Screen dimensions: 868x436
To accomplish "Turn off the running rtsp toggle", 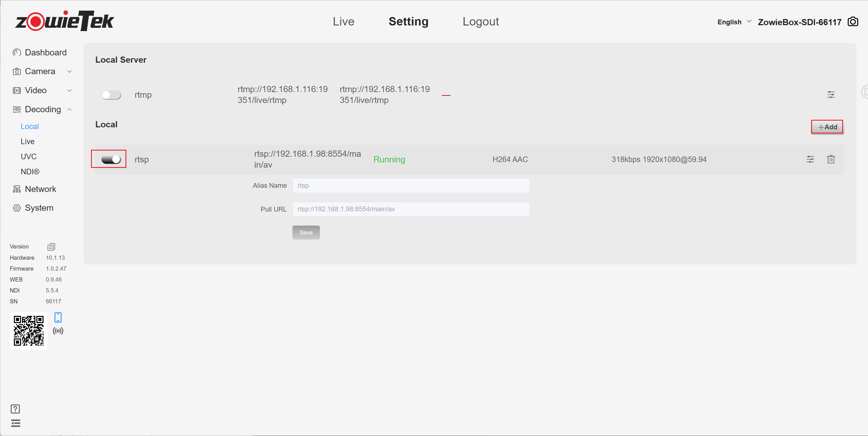I will (111, 159).
